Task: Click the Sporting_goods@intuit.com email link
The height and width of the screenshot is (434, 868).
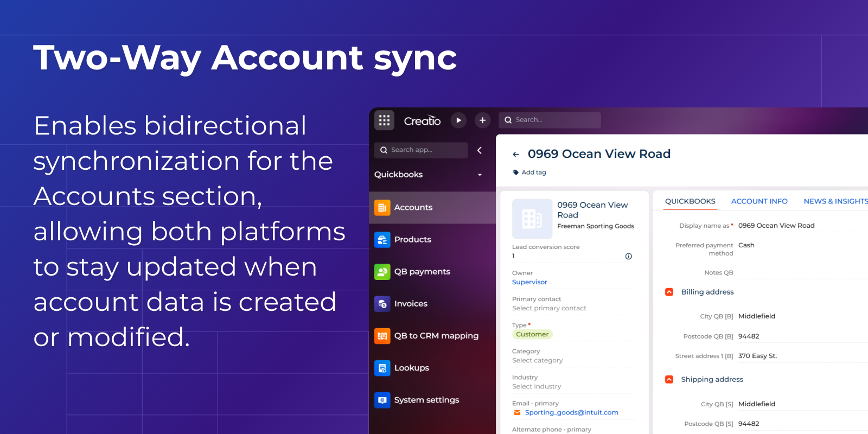Action: (x=571, y=412)
